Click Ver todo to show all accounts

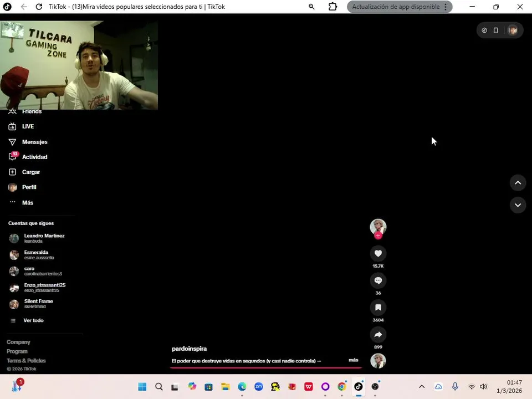(27, 320)
